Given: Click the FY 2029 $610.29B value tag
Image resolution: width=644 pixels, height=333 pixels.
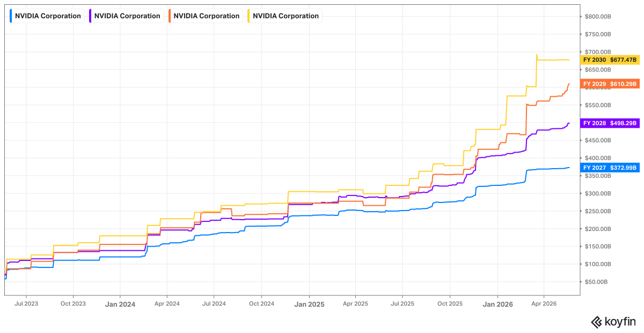Looking at the screenshot, I should (x=610, y=84).
